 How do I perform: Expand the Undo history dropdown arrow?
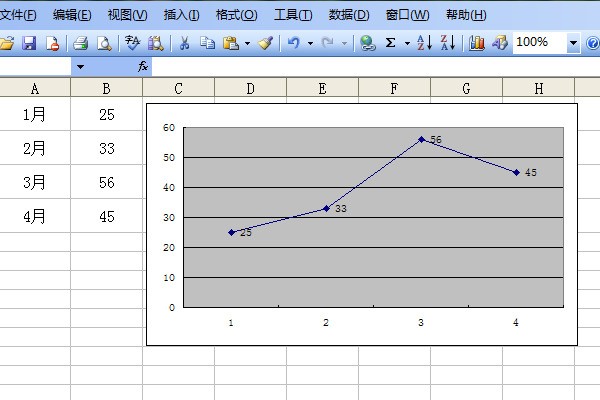(x=310, y=43)
